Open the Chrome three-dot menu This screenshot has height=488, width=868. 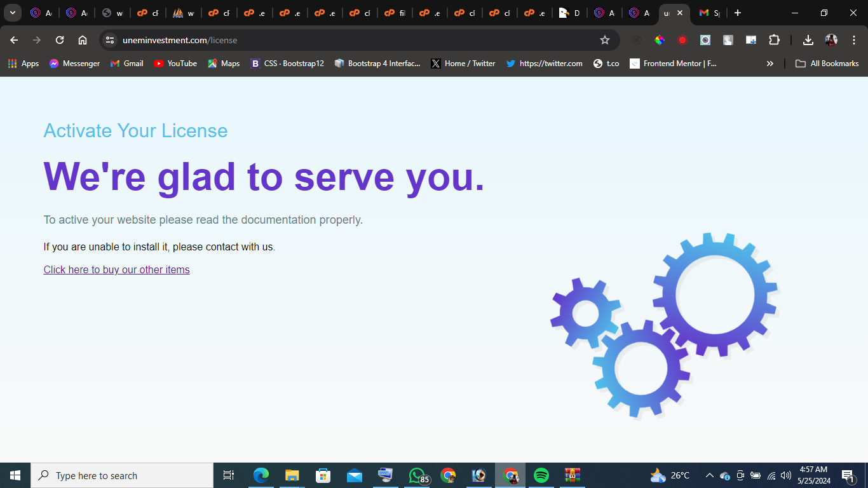[x=854, y=40]
